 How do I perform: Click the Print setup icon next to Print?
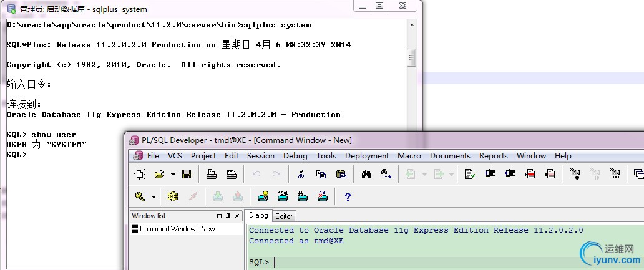coord(232,174)
